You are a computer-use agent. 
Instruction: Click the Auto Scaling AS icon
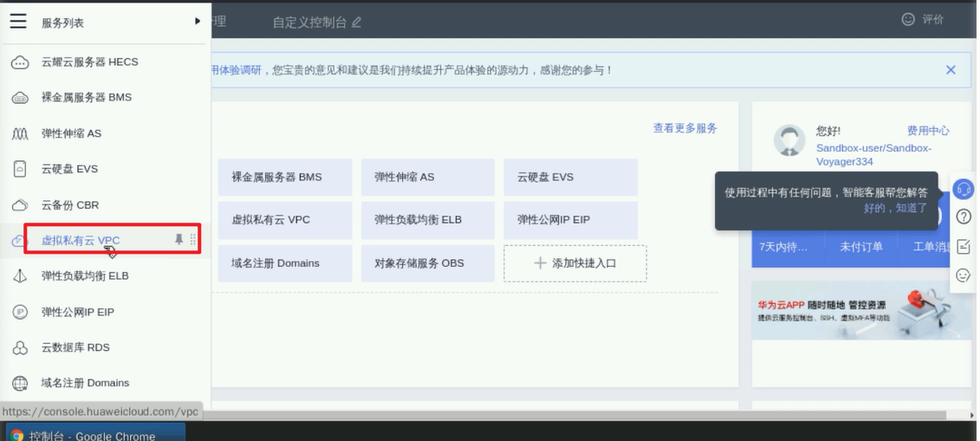pyautogui.click(x=20, y=133)
